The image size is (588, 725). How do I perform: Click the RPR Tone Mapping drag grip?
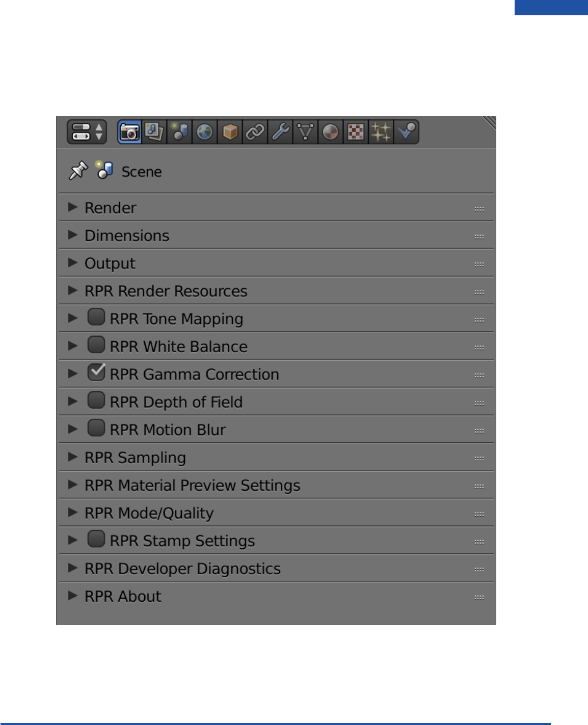pyautogui.click(x=479, y=320)
